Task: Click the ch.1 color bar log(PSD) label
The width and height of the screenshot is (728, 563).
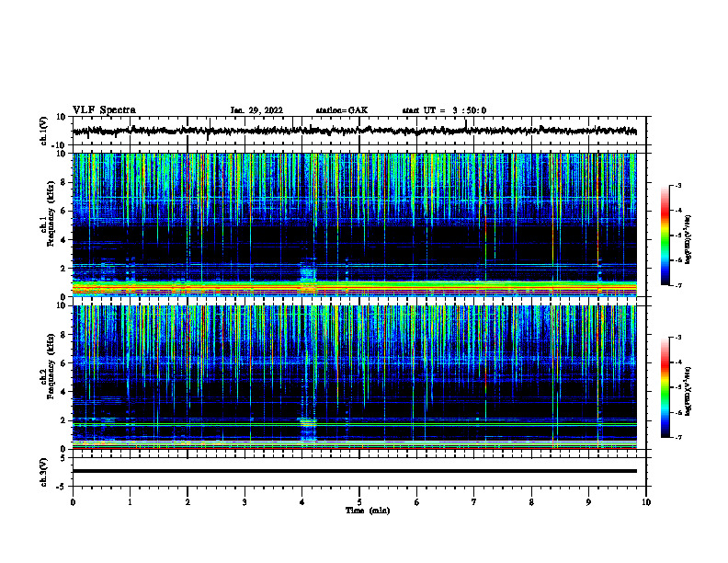Action: click(x=688, y=240)
